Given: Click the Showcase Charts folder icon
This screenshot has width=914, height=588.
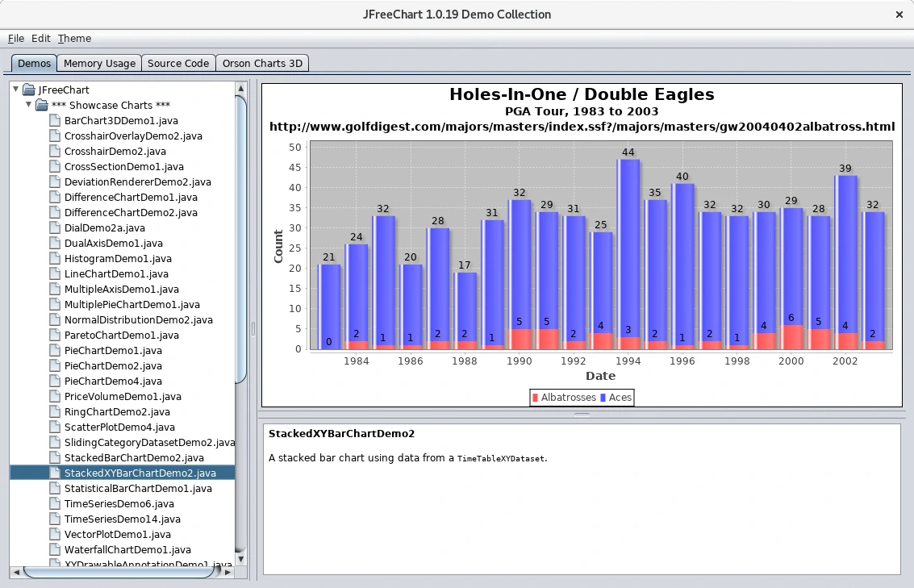Looking at the screenshot, I should point(42,105).
